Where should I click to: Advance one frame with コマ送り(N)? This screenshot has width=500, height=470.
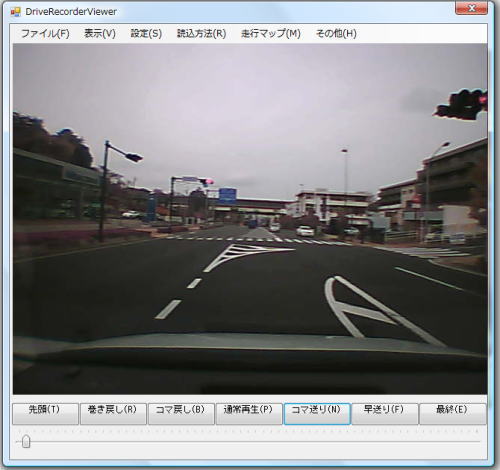(x=317, y=414)
